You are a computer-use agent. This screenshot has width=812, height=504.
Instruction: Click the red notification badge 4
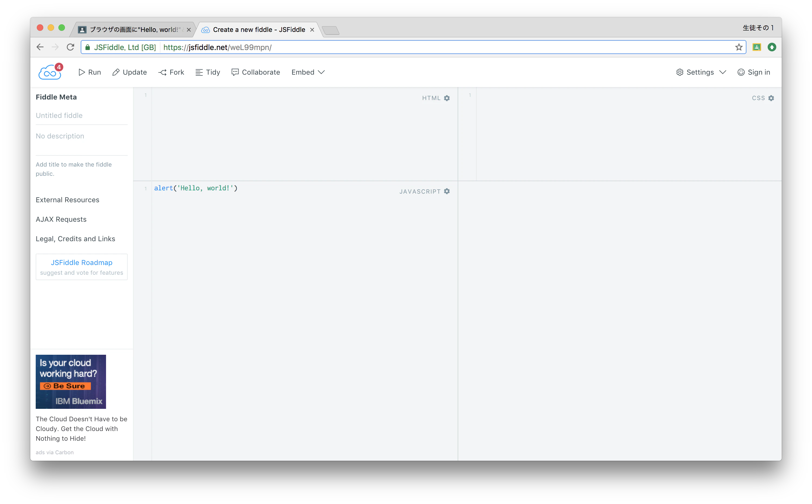tap(59, 67)
